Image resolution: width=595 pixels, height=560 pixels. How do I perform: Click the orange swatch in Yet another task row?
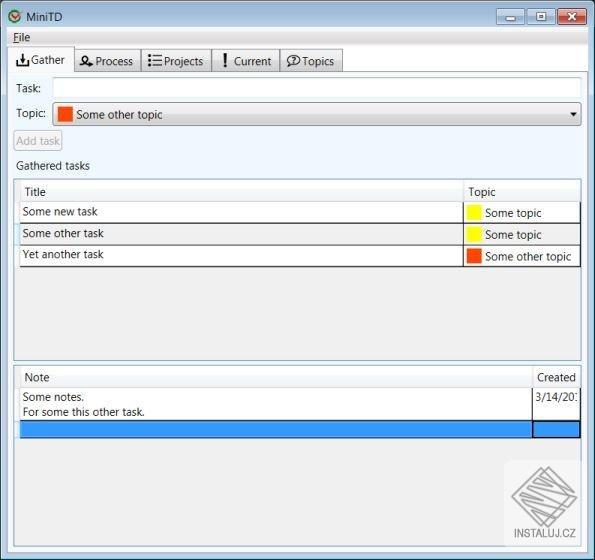pos(474,256)
